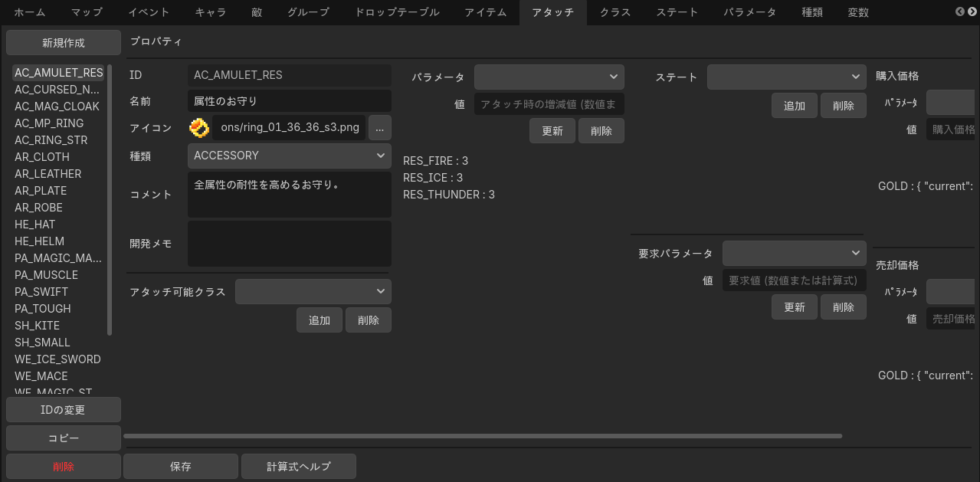Click 削除 next to parameter 更新
Screen dimensions: 980x482
(x=601, y=131)
